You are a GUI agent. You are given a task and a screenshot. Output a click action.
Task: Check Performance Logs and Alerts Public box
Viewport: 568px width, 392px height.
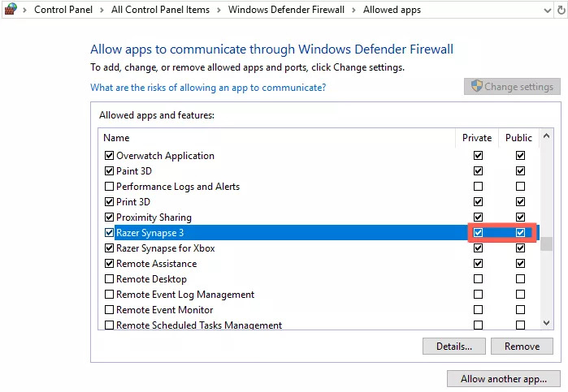tap(521, 187)
